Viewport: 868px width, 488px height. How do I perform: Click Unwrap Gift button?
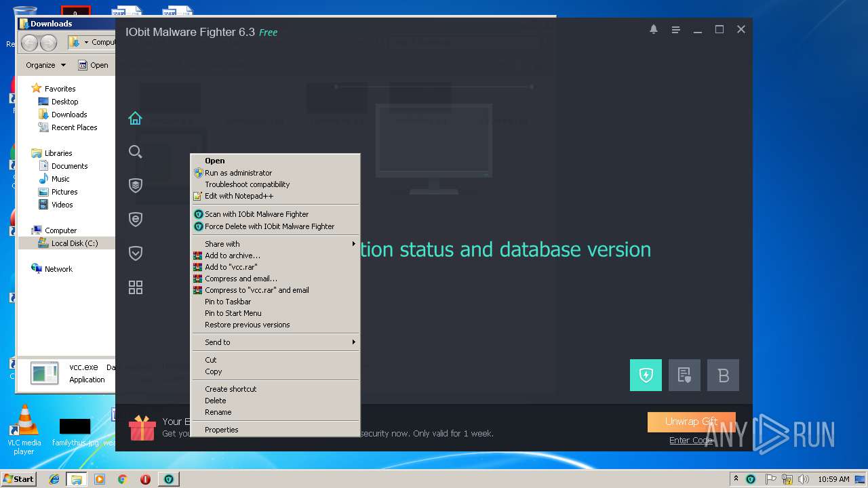click(x=691, y=422)
